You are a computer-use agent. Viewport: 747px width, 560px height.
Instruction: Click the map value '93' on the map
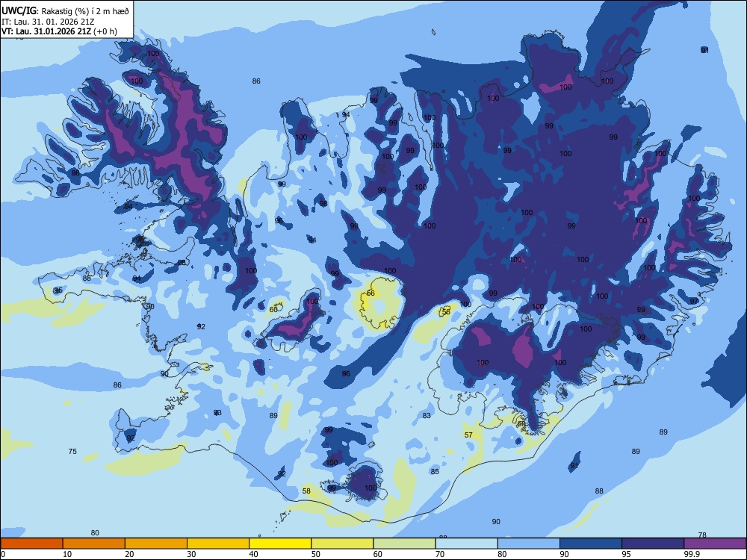(217, 412)
